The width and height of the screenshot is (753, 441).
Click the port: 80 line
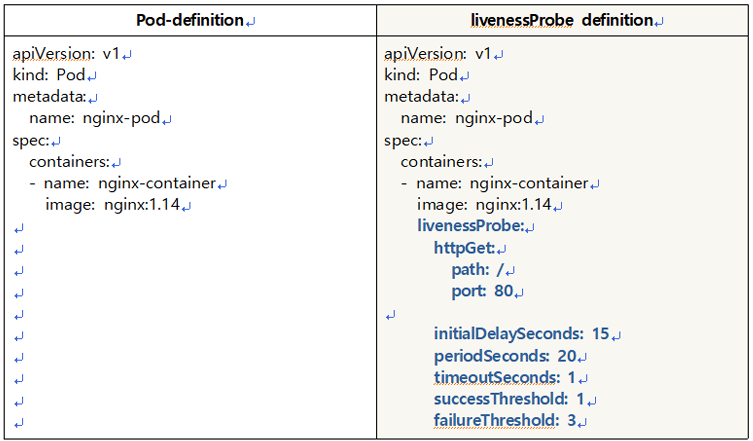(483, 292)
